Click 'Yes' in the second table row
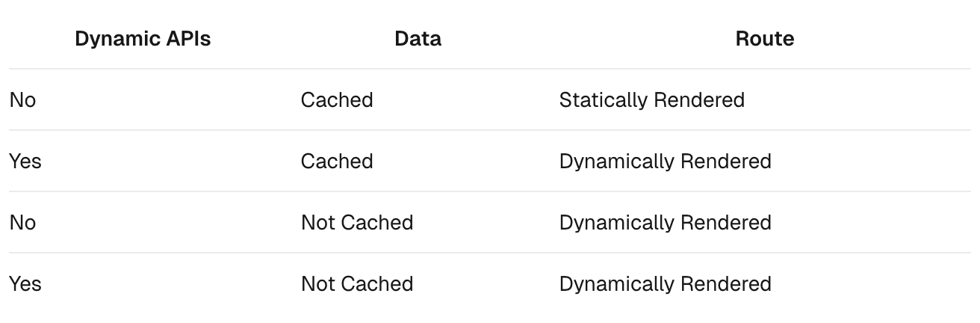This screenshot has width=980, height=323. 25,161
